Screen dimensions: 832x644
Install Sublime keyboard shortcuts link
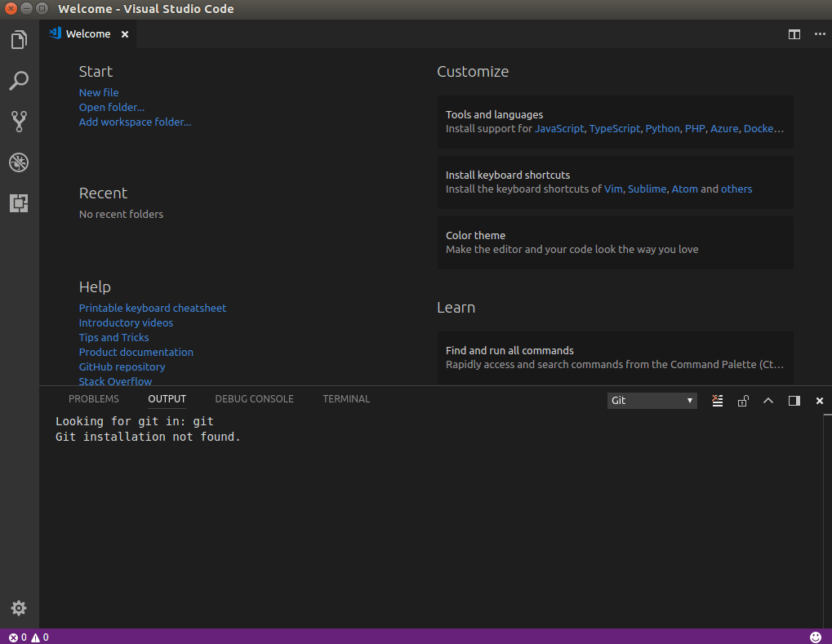pyautogui.click(x=647, y=189)
